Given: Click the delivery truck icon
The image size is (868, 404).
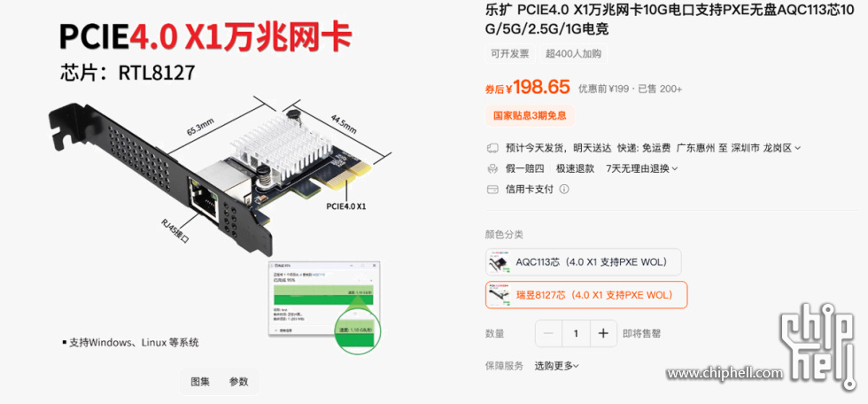Looking at the screenshot, I should tap(492, 148).
